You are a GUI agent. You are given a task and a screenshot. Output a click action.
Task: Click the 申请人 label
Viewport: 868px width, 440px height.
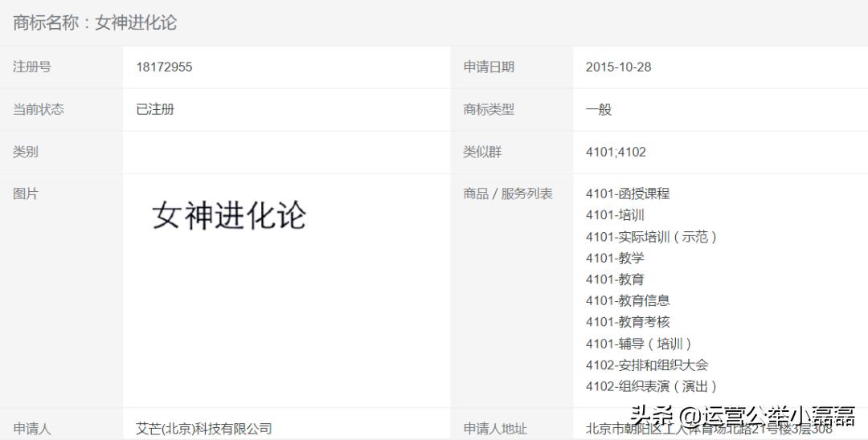[x=31, y=429]
